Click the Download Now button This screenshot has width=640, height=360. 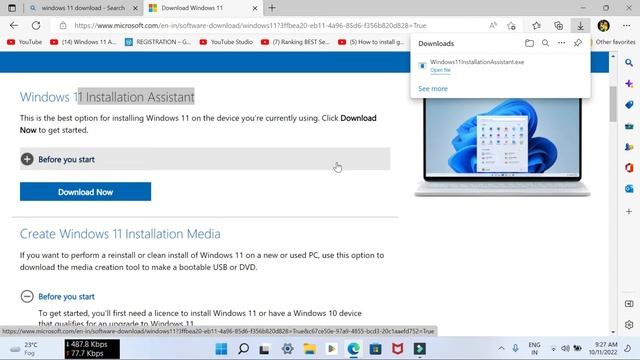pos(85,192)
